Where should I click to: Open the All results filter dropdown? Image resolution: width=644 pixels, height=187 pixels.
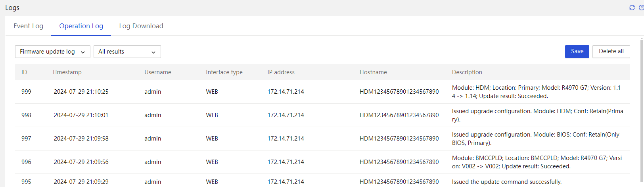127,52
